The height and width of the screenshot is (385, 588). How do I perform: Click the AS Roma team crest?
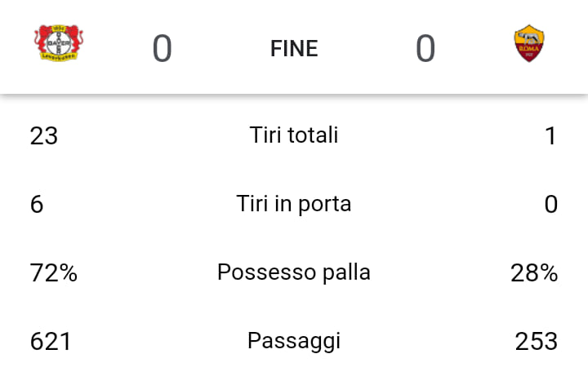(x=529, y=44)
